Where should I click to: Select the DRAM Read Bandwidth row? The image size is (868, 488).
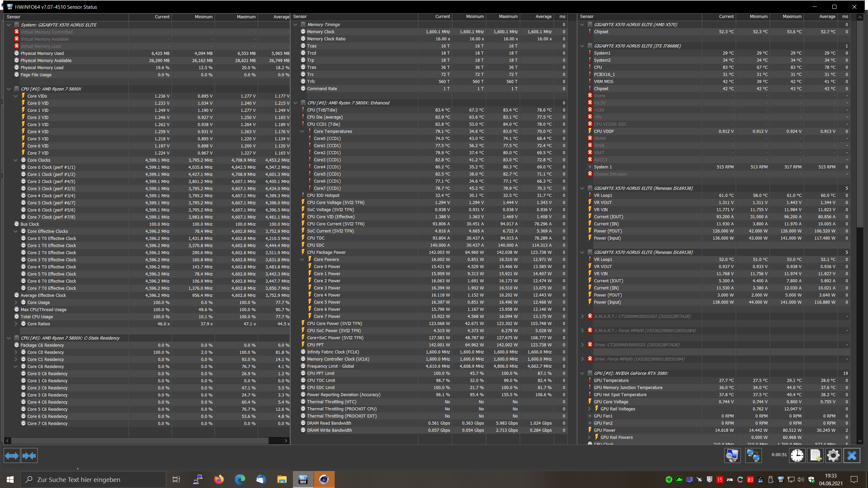(x=429, y=423)
